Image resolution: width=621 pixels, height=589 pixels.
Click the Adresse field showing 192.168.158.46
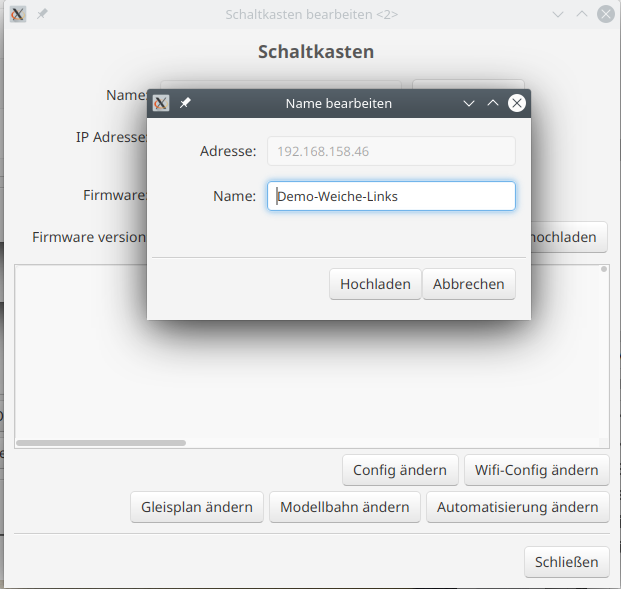[x=391, y=151]
